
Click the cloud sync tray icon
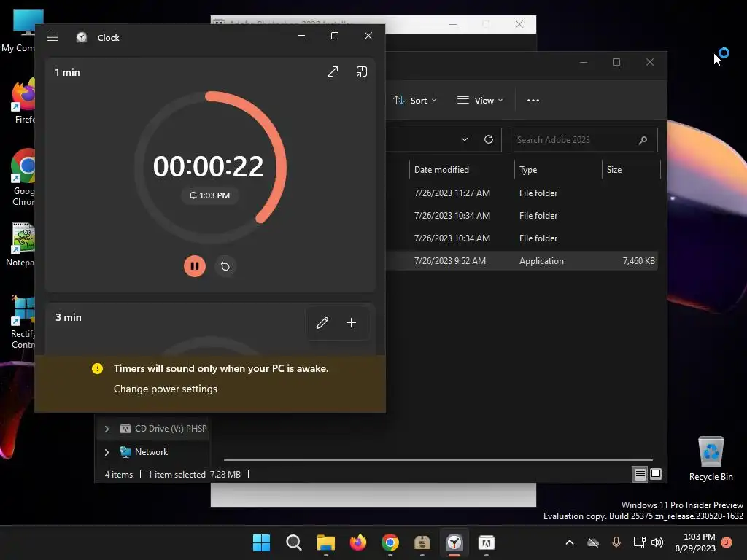(x=592, y=542)
